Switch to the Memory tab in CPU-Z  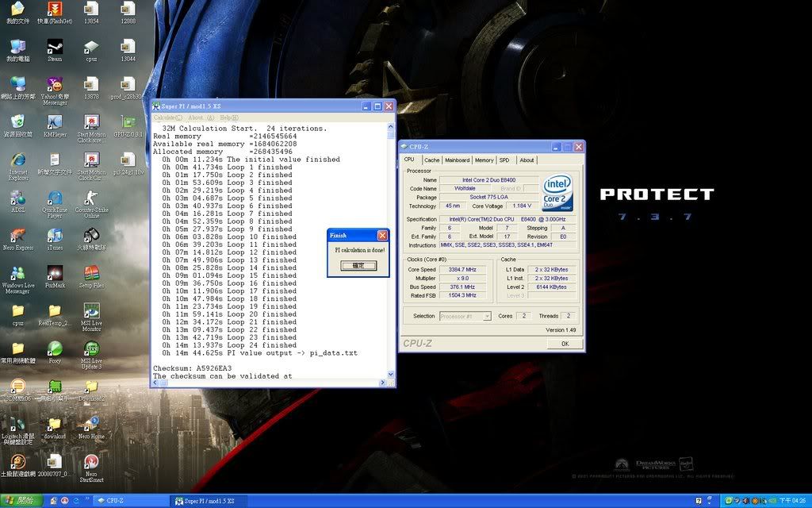coord(485,160)
